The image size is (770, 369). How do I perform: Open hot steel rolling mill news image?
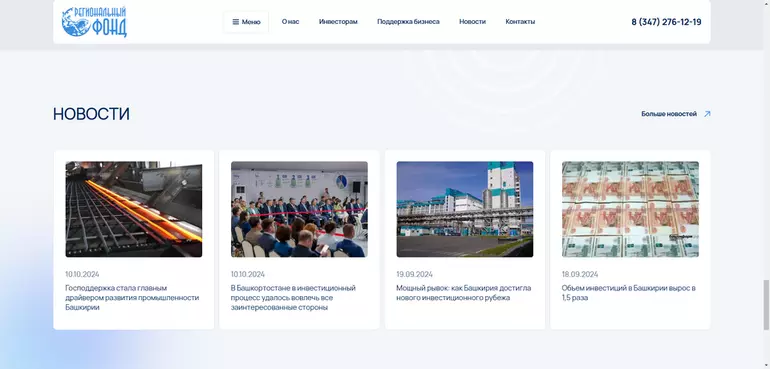click(x=134, y=209)
